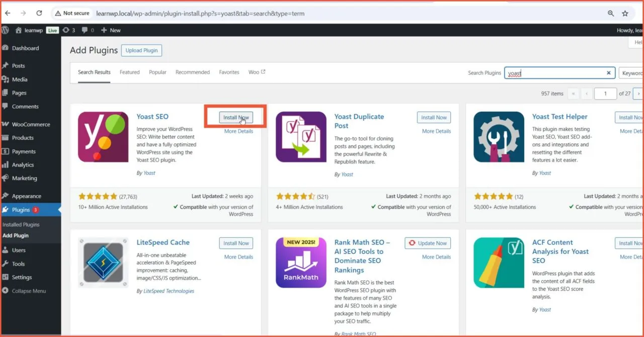This screenshot has height=337, width=644.
Task: Install the Yoast SEO plugin now
Action: [236, 117]
